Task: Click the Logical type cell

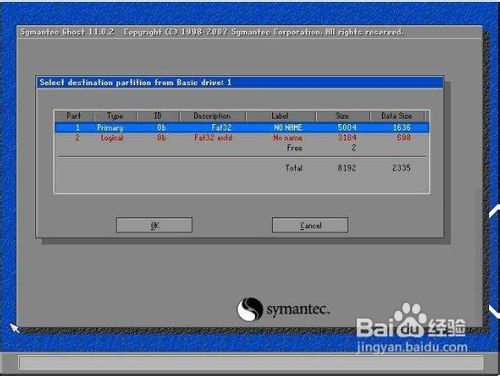Action: [x=112, y=138]
